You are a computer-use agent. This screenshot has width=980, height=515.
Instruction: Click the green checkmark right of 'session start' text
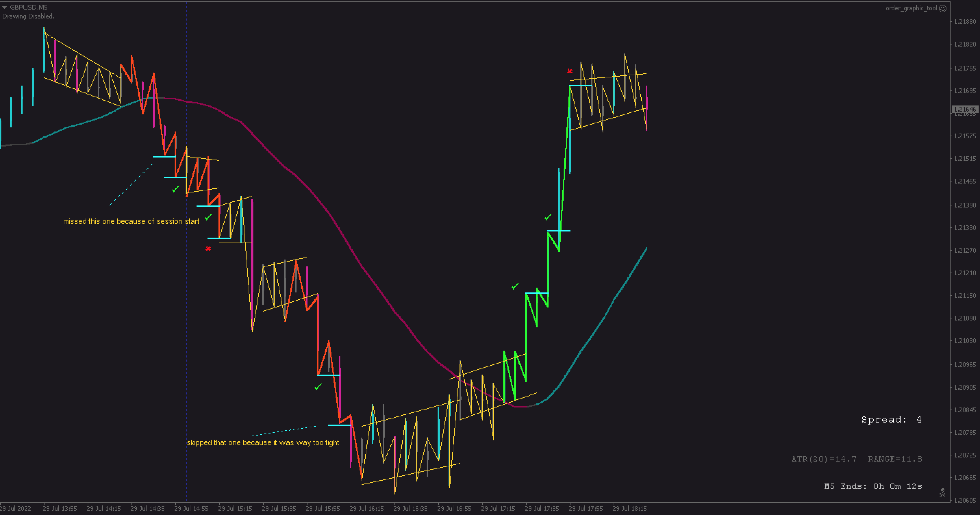[209, 217]
